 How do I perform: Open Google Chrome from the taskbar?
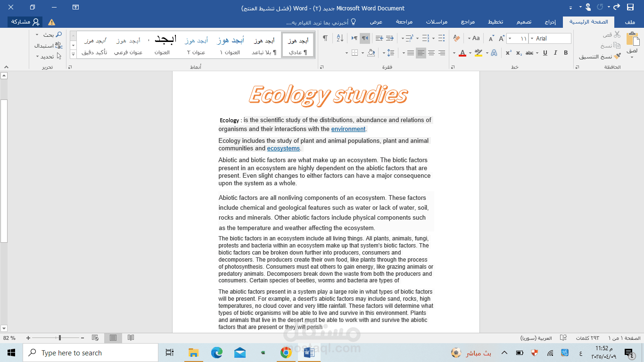click(286, 353)
